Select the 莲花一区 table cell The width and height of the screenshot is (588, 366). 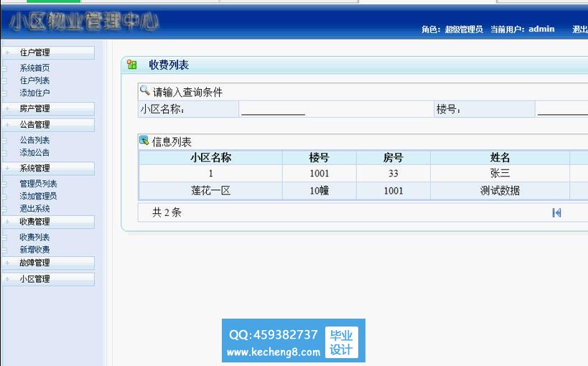coord(211,191)
